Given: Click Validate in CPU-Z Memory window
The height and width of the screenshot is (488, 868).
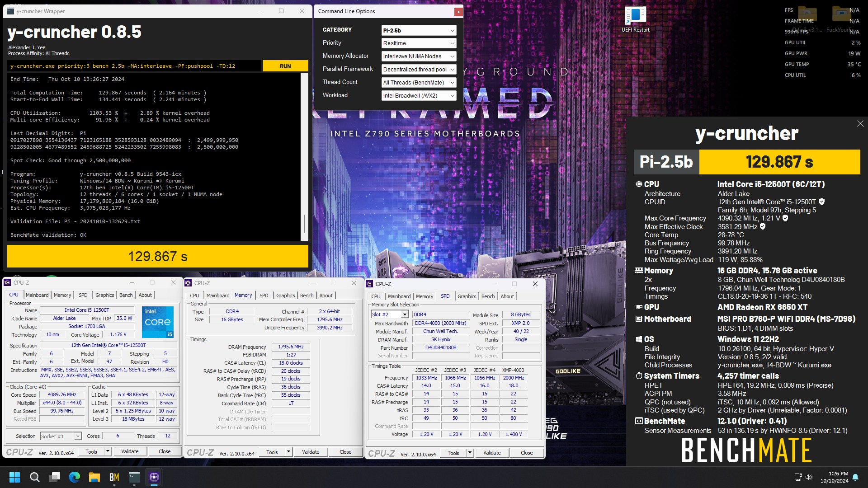Looking at the screenshot, I should [311, 452].
